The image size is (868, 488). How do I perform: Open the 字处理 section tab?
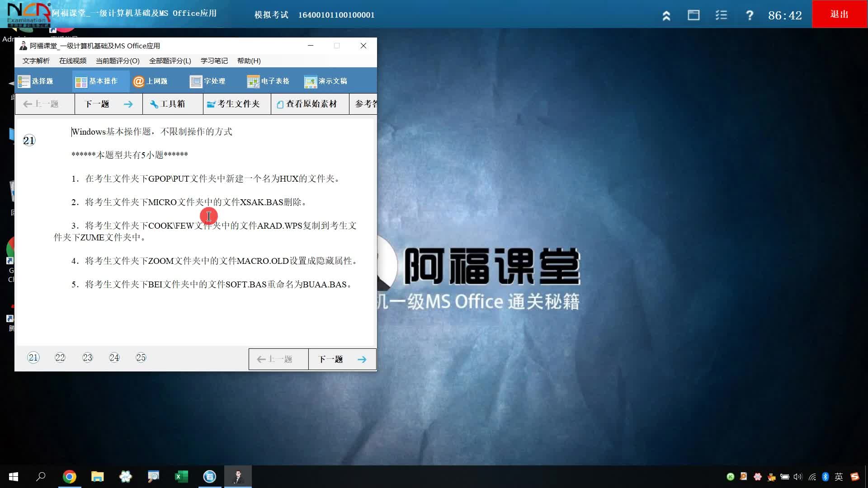[208, 81]
